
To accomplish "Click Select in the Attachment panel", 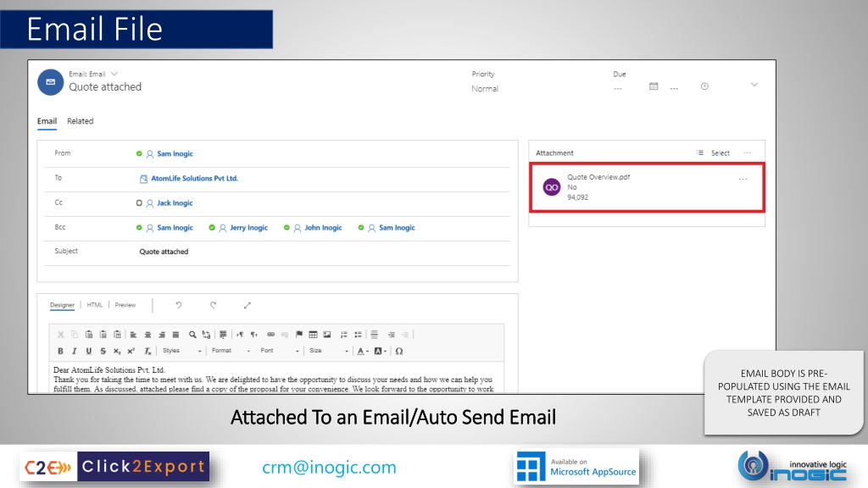I will coord(721,152).
